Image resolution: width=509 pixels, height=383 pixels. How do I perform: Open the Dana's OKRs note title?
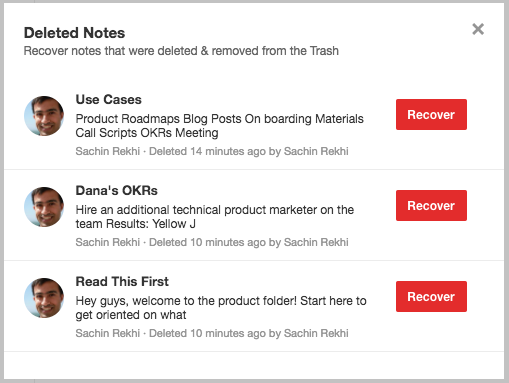coord(117,191)
